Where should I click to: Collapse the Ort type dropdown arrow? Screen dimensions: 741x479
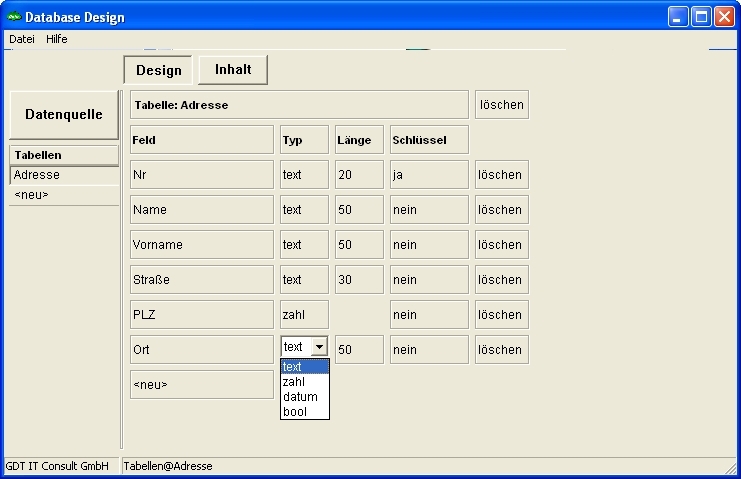coord(318,347)
